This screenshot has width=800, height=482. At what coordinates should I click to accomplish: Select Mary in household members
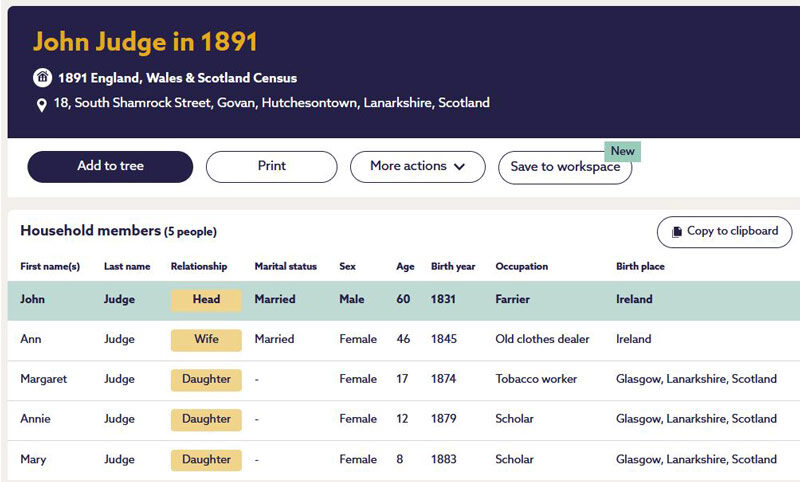[33, 459]
